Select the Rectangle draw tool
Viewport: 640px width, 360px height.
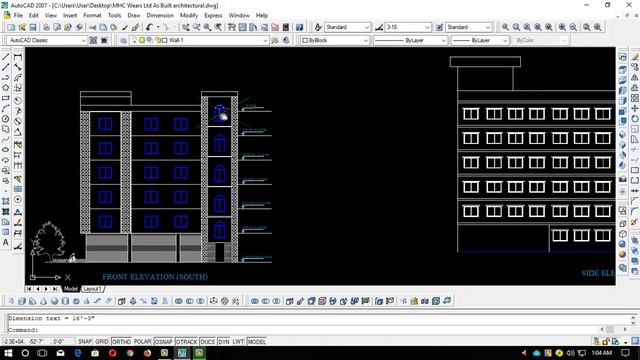tap(6, 98)
